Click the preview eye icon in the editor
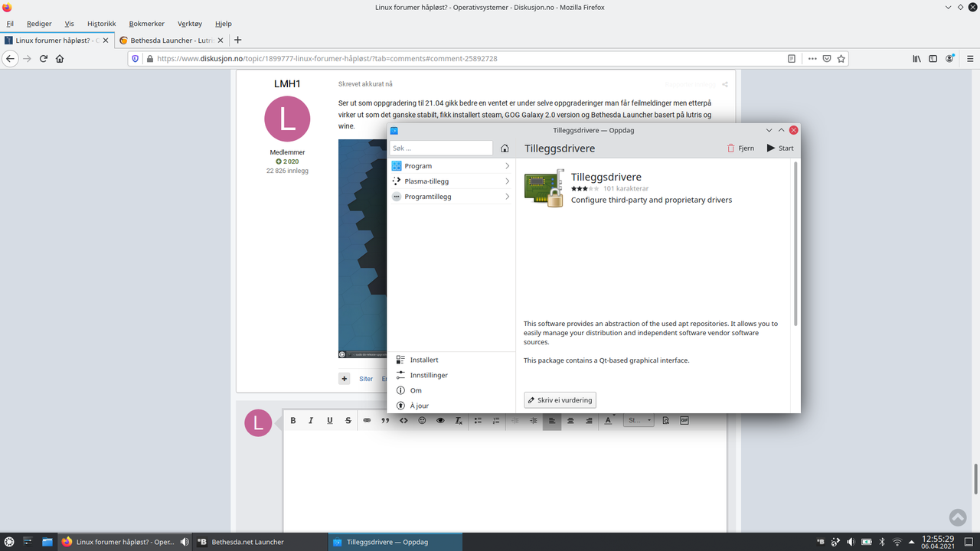980x551 pixels. (x=440, y=420)
